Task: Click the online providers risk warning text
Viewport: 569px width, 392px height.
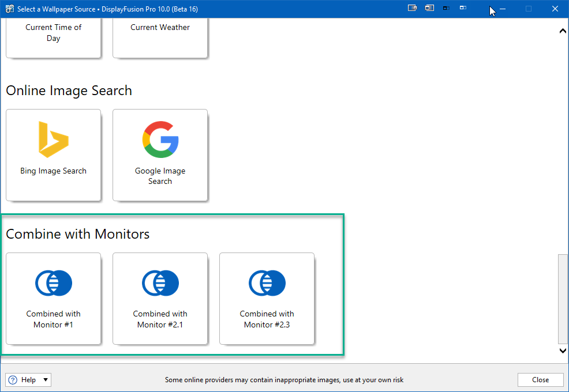Action: click(284, 380)
